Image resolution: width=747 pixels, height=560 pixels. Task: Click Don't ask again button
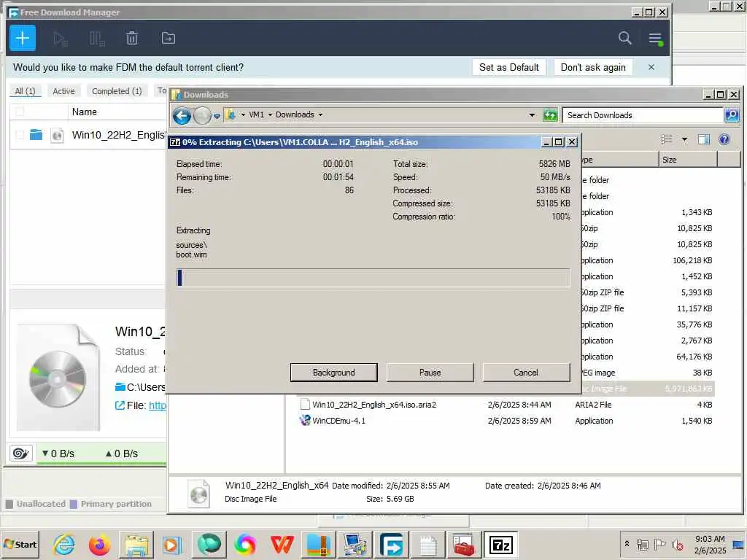(x=593, y=67)
